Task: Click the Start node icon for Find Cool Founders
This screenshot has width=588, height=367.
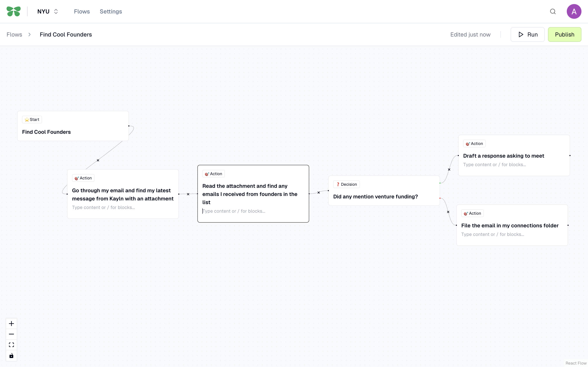Action: point(27,120)
